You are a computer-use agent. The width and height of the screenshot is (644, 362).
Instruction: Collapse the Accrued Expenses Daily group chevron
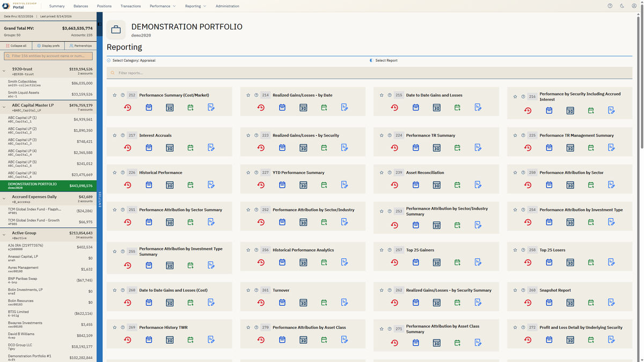(4, 198)
